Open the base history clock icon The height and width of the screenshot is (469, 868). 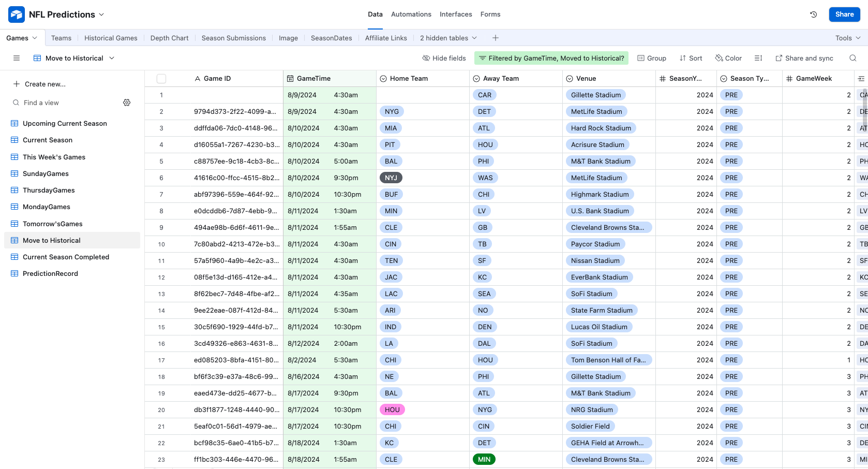(814, 14)
